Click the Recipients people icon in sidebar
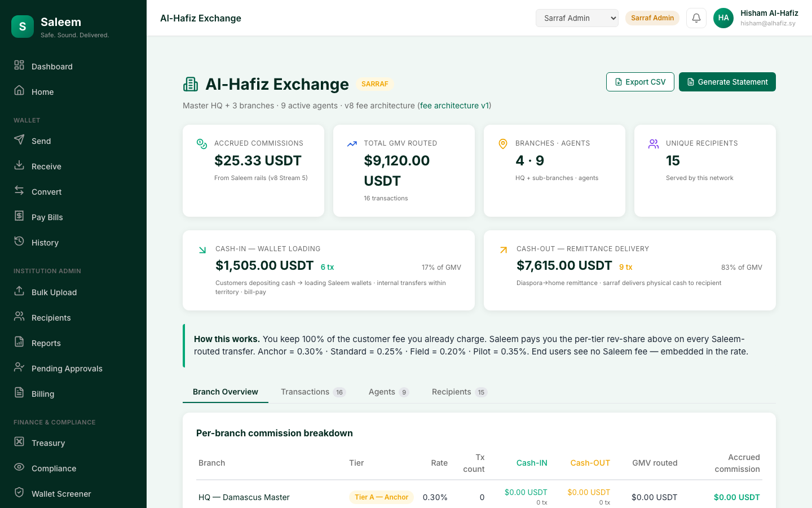 coord(19,316)
